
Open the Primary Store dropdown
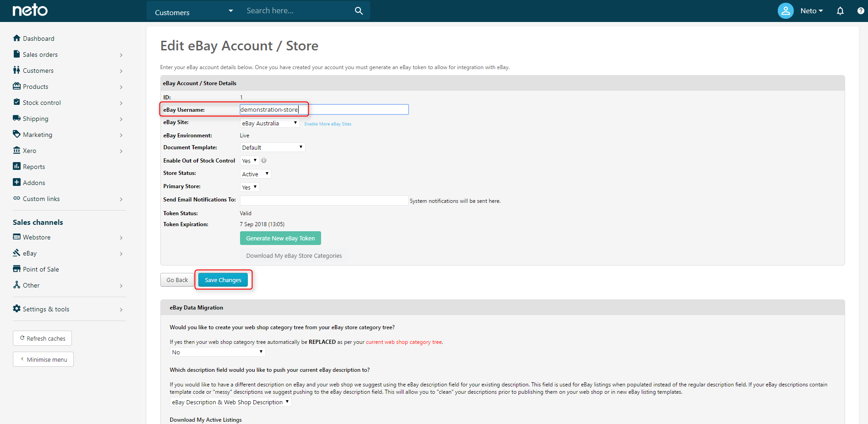click(250, 187)
